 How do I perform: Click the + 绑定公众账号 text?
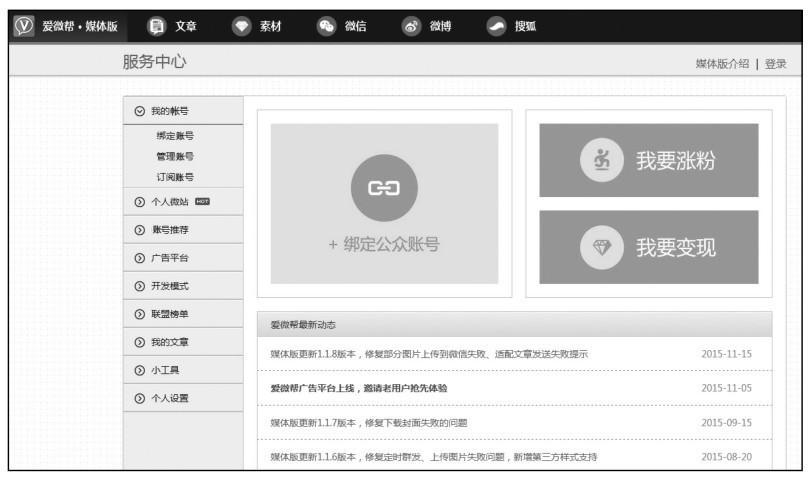pos(384,244)
